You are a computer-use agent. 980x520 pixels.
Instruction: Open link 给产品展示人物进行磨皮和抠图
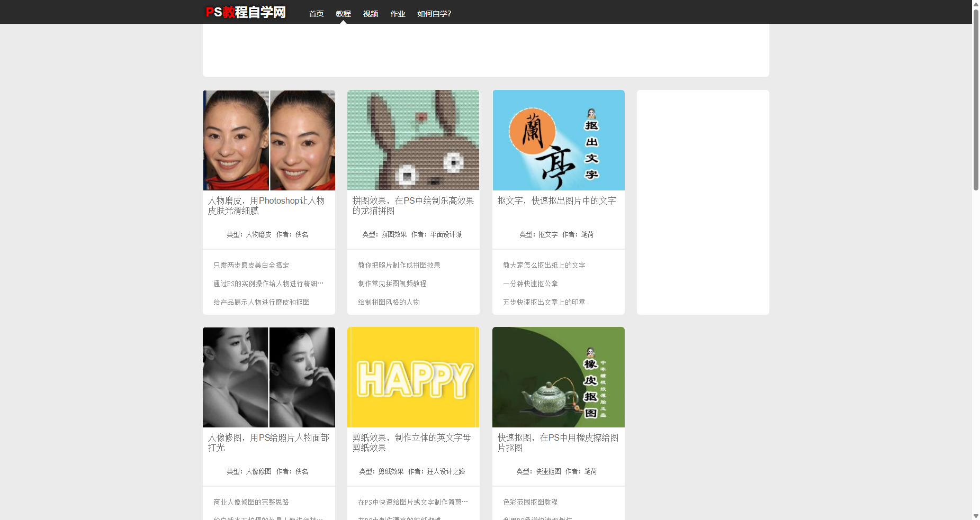coord(262,302)
